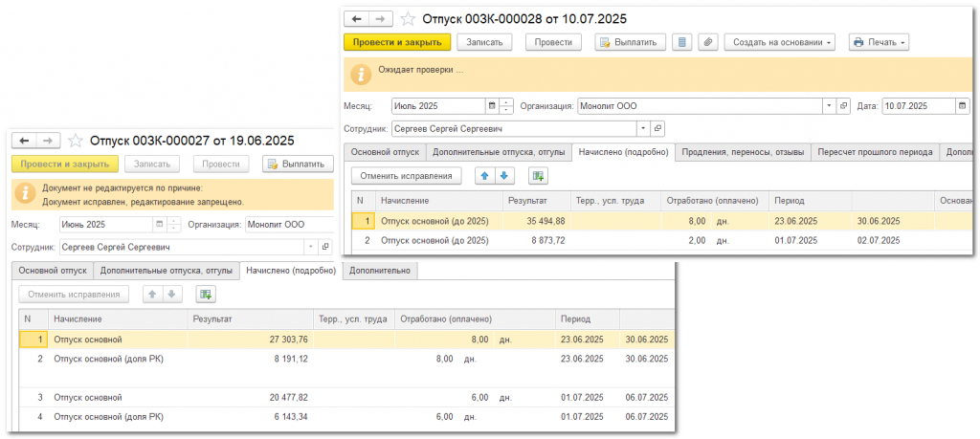The height and width of the screenshot is (439, 980).
Task: Click the disabled down arrow in the 003К-000027 window
Action: (171, 294)
